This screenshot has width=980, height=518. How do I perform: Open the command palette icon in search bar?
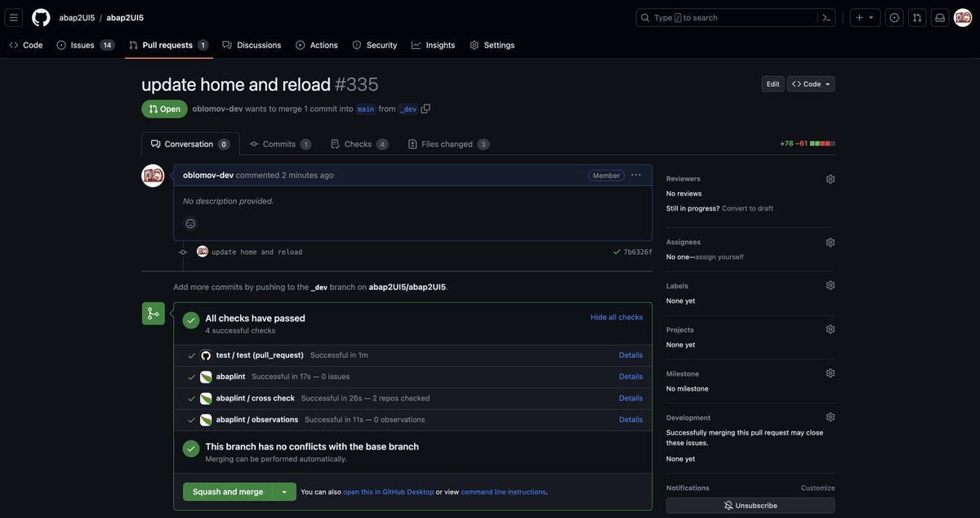(826, 17)
